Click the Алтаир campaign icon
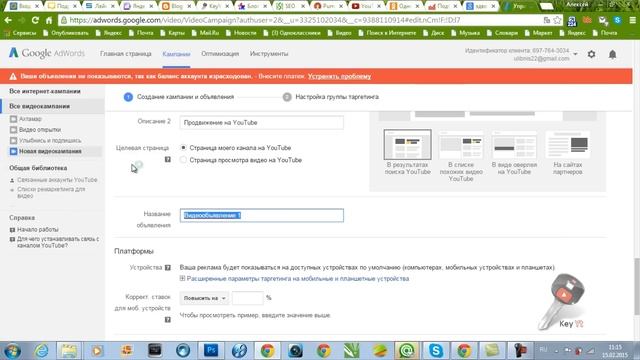 [13, 119]
